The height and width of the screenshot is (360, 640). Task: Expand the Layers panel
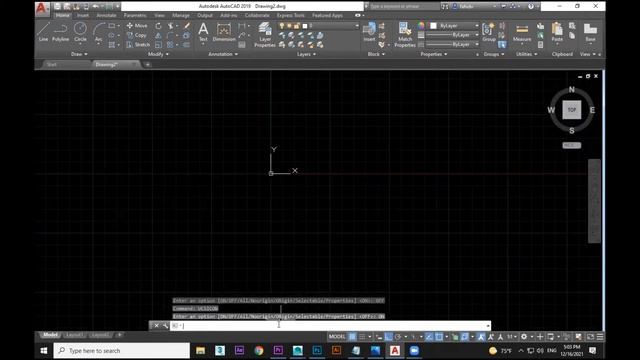click(x=306, y=54)
